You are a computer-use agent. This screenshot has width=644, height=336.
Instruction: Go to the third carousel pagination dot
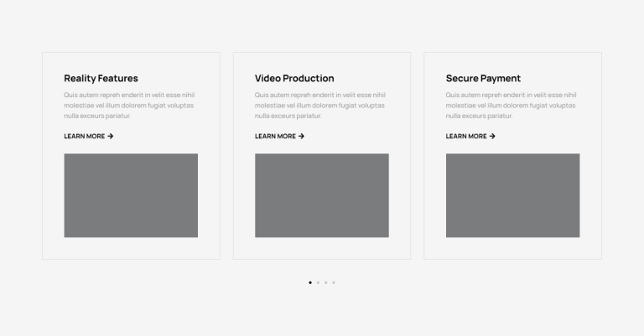coord(325,282)
